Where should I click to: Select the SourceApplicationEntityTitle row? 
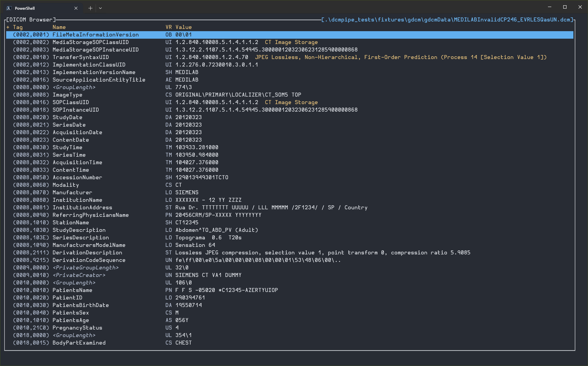(290, 80)
